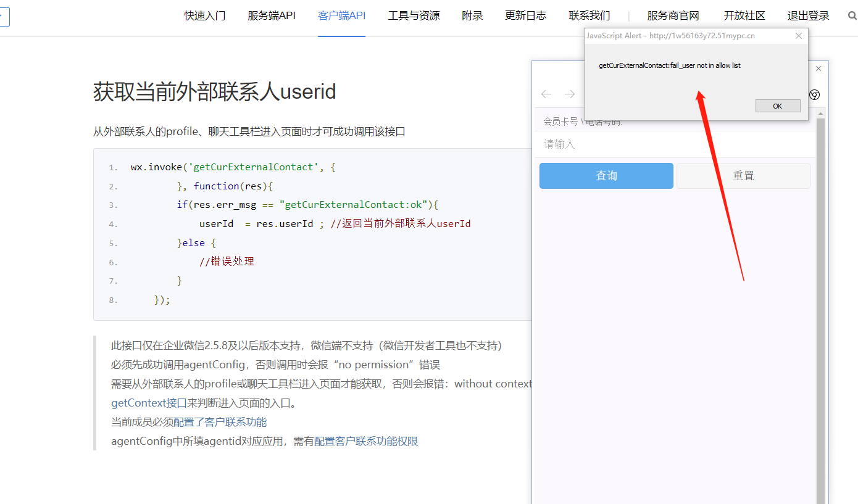
Task: Open the 附录 menu
Action: tap(472, 16)
